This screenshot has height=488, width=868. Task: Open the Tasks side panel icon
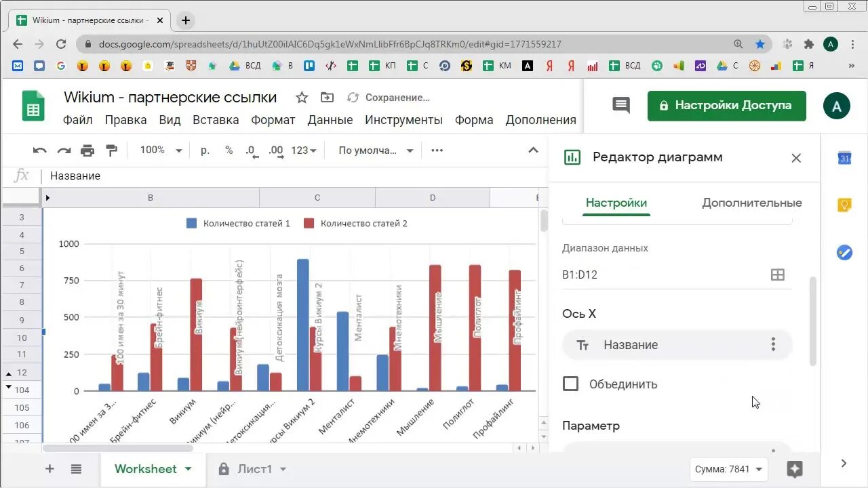pos(844,252)
